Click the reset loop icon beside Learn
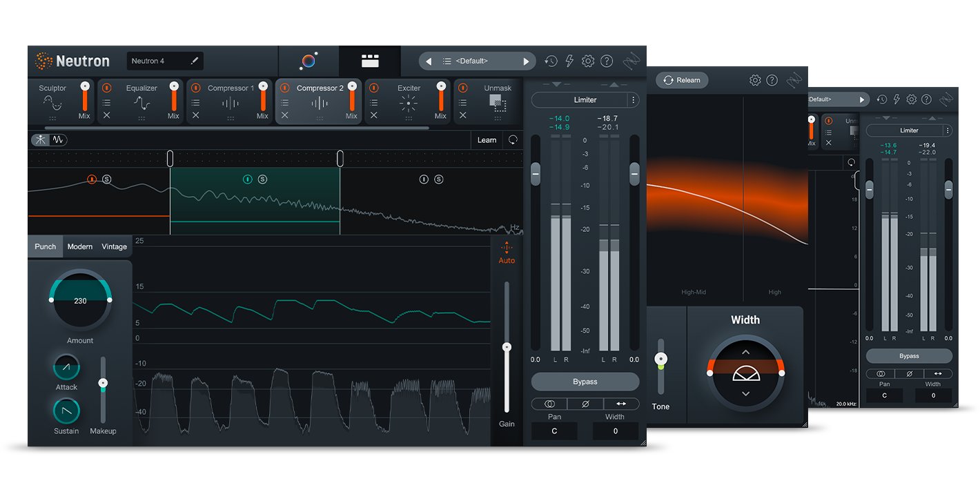This screenshot has width=980, height=490. click(512, 139)
